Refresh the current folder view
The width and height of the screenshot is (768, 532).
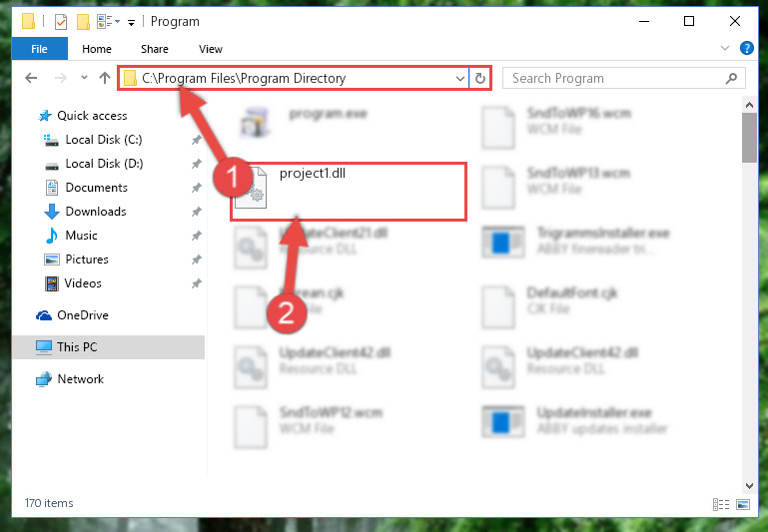pos(480,78)
